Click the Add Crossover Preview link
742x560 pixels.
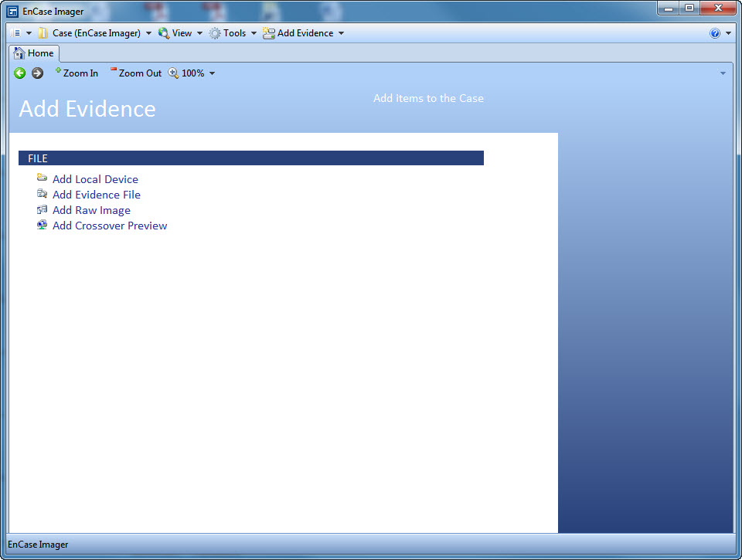pyautogui.click(x=109, y=226)
